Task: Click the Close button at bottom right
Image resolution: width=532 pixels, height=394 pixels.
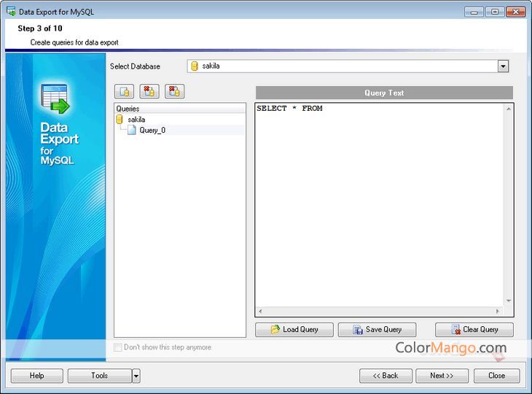Action: 497,376
